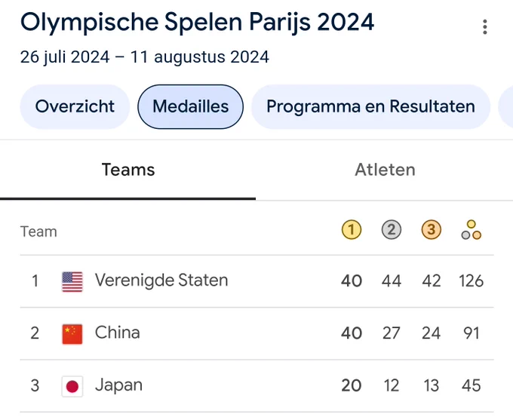Image resolution: width=513 pixels, height=420 pixels.
Task: Open Programma en Resultaten chip
Action: point(370,106)
